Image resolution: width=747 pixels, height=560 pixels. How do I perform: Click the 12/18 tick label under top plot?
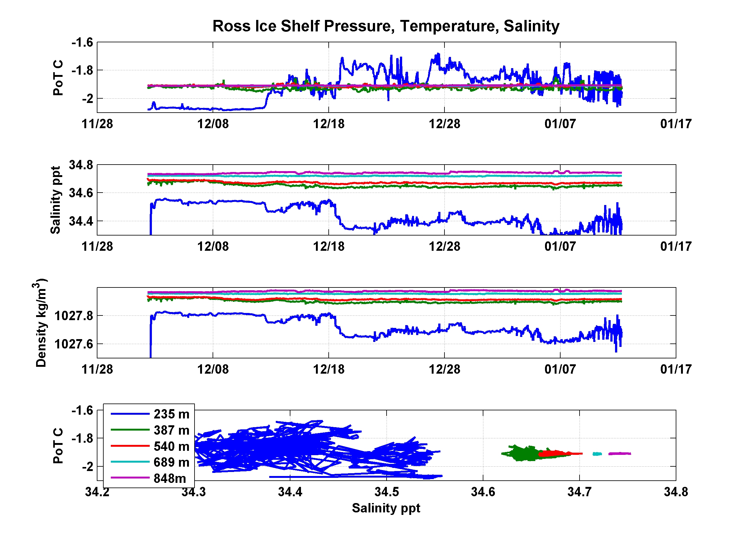coord(329,124)
